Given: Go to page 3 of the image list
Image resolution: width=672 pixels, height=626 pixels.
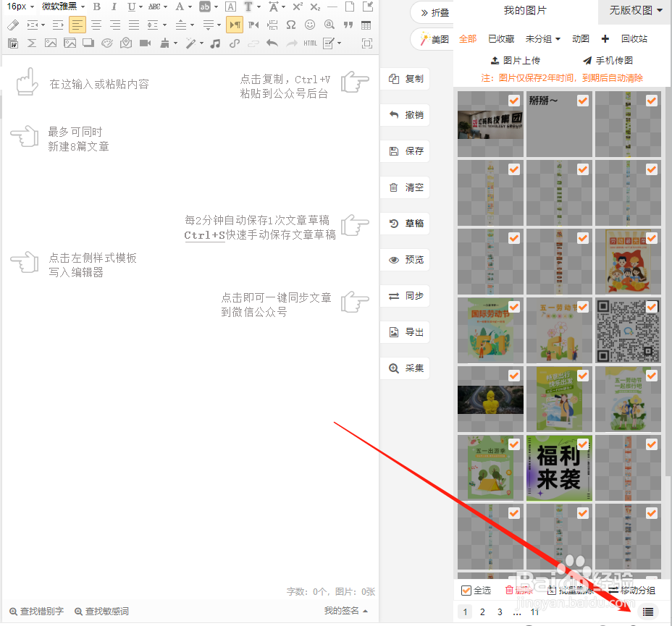Looking at the screenshot, I should click(x=500, y=612).
